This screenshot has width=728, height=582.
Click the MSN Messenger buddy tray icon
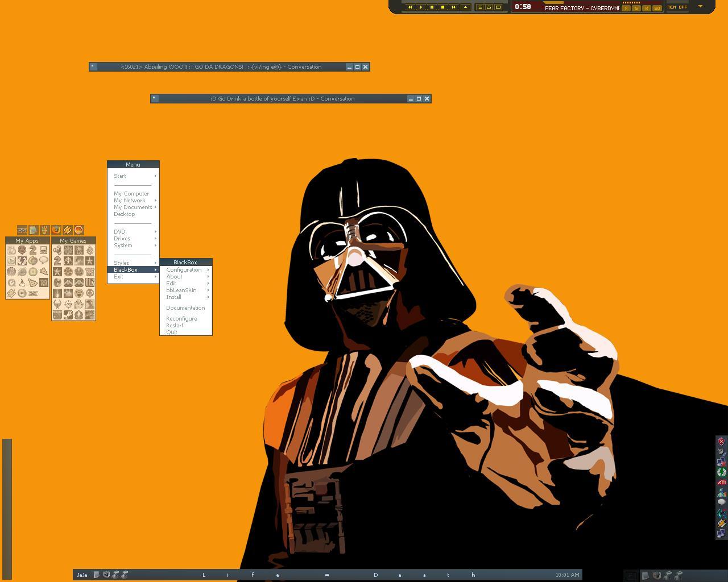pyautogui.click(x=721, y=493)
